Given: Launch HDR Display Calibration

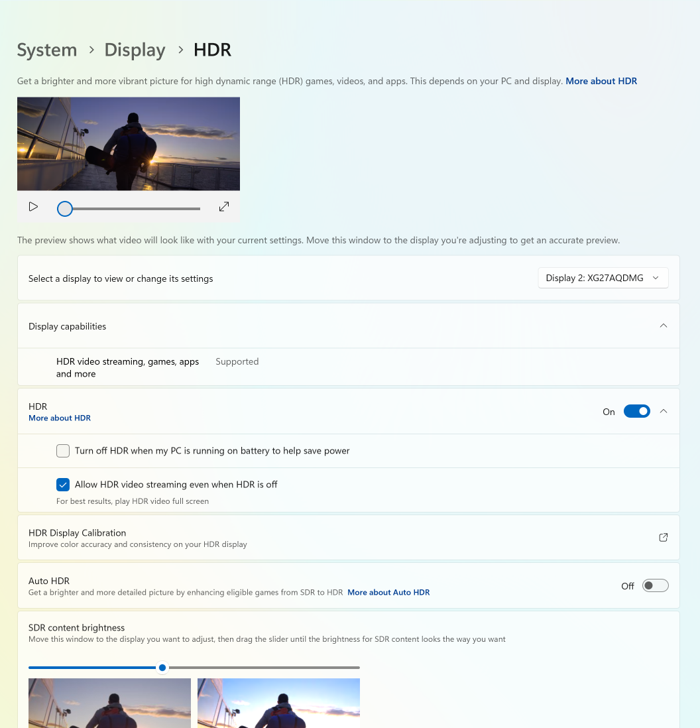Looking at the screenshot, I should coord(663,537).
